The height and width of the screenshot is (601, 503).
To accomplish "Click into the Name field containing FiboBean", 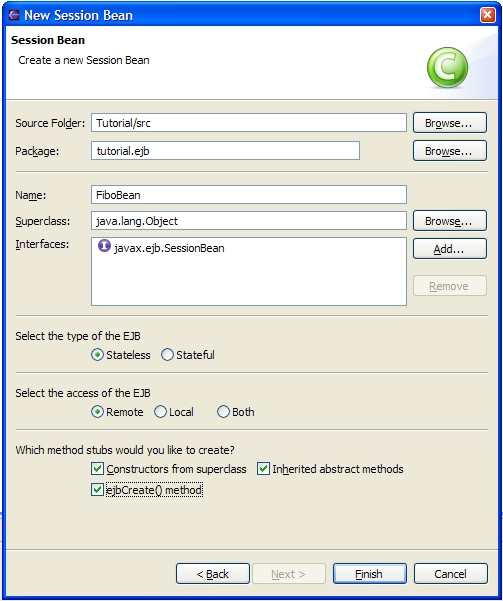I will click(x=249, y=195).
